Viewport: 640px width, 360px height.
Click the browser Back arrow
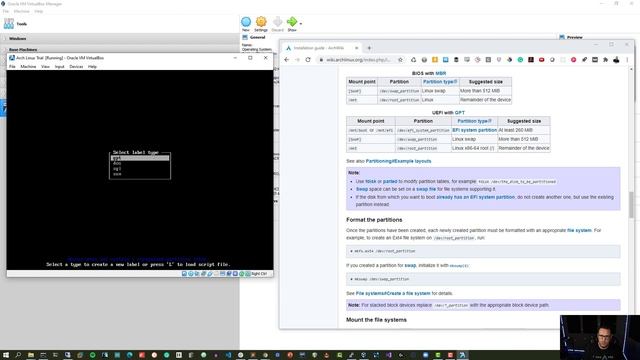pyautogui.click(x=287, y=60)
